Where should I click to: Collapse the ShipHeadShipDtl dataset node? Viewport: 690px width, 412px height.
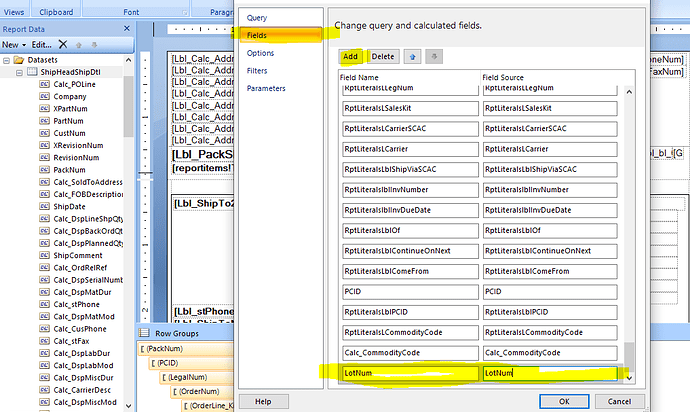[x=19, y=73]
